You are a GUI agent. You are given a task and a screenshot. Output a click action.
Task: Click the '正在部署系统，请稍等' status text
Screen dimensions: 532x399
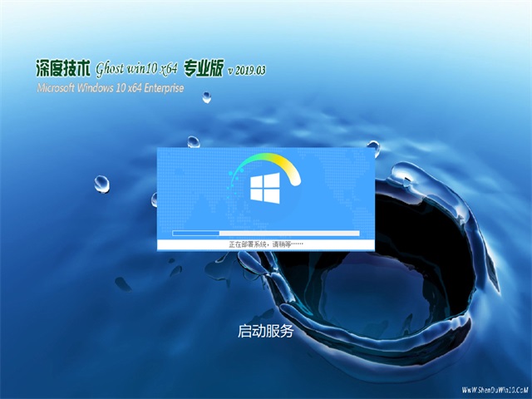click(x=266, y=244)
